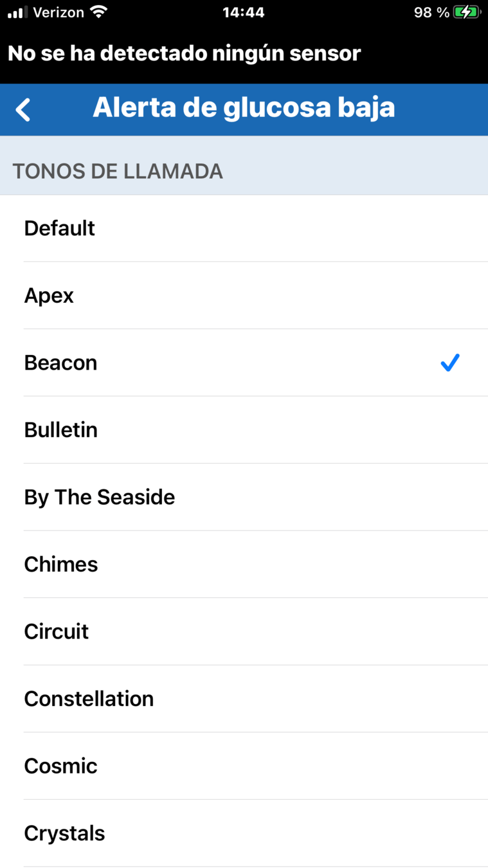
Task: Tap the Verizon carrier label
Action: (58, 12)
